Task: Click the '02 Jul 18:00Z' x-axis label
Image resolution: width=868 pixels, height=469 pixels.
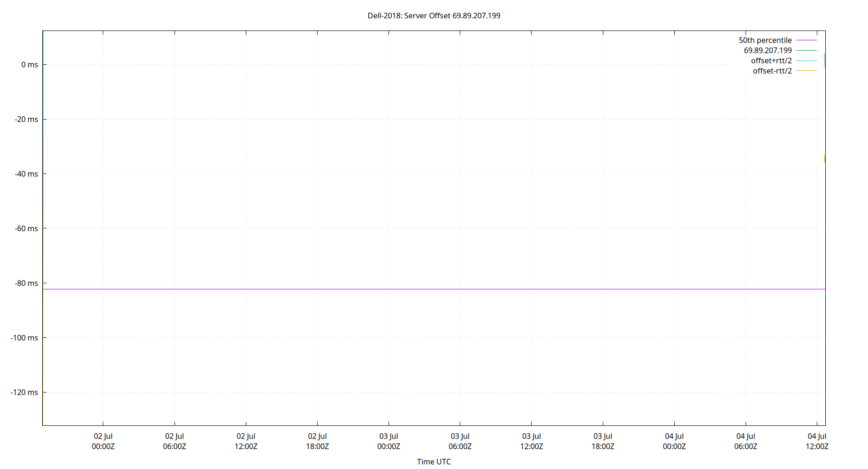Action: [318, 441]
